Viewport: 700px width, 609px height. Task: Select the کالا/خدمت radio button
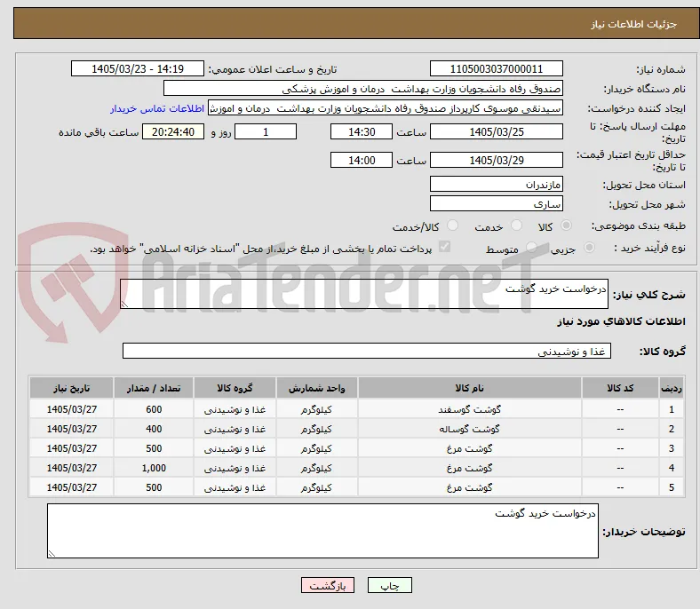452,225
